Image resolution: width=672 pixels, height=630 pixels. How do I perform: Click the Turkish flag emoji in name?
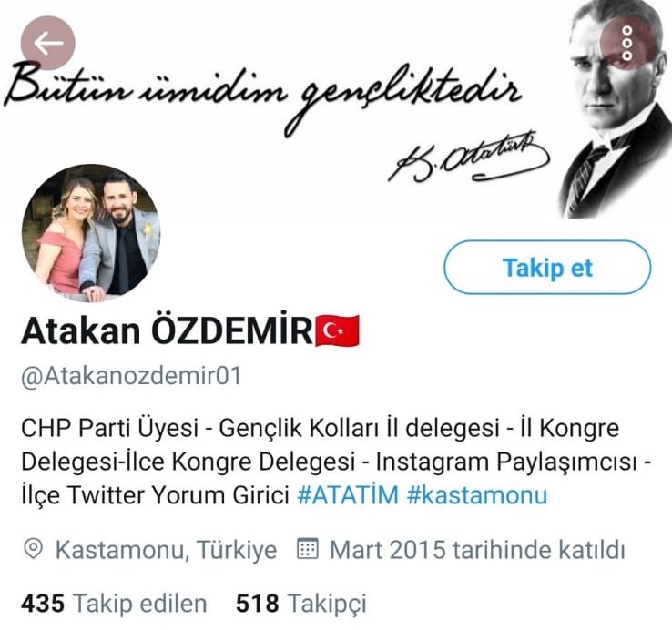point(337,330)
